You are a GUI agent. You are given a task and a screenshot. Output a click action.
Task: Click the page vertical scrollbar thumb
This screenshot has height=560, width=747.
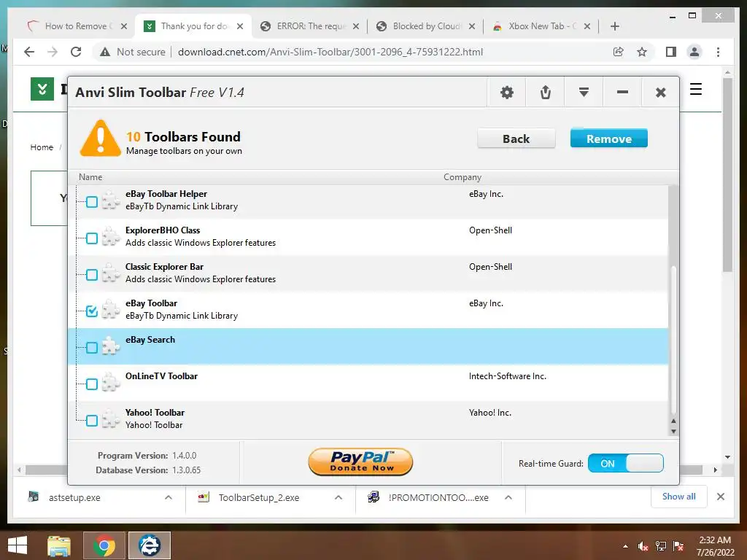point(727,175)
